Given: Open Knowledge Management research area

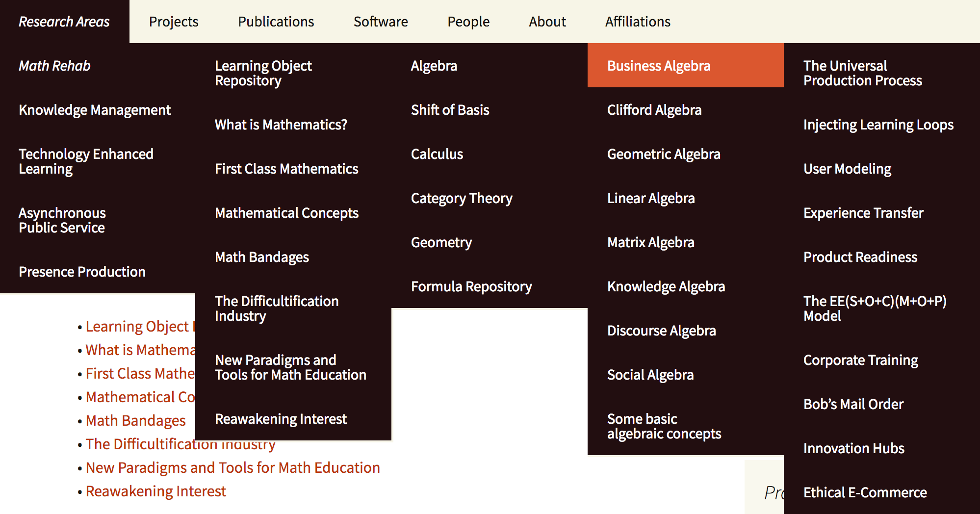Looking at the screenshot, I should click(95, 110).
